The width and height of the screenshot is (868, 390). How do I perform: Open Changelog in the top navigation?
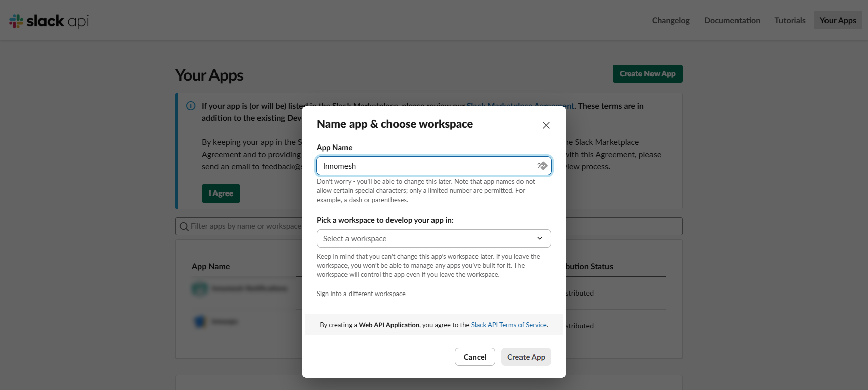tap(671, 20)
